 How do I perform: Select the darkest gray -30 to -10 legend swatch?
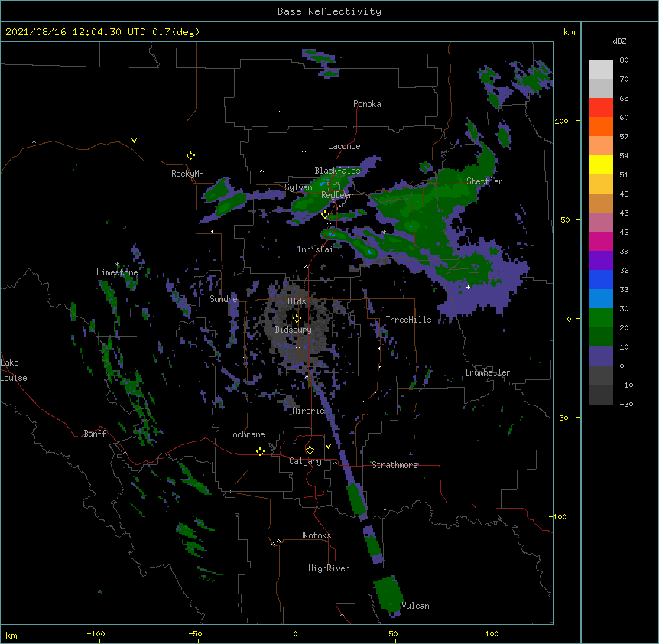(x=601, y=395)
